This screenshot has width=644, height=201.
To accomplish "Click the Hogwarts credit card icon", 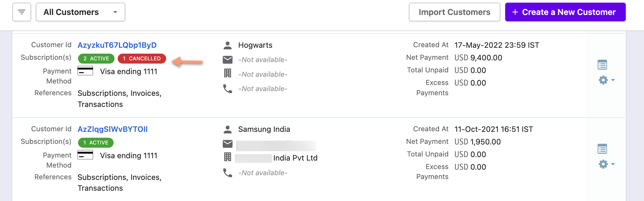I will pyautogui.click(x=85, y=71).
